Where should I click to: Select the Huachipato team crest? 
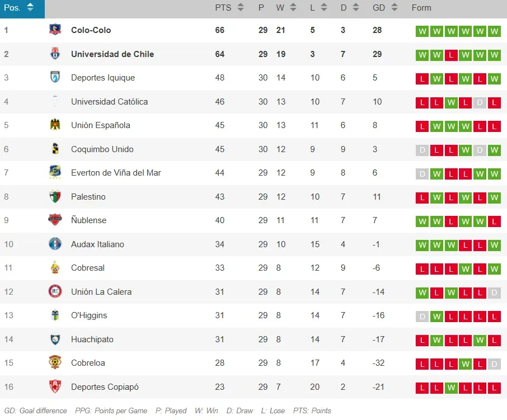point(54,339)
